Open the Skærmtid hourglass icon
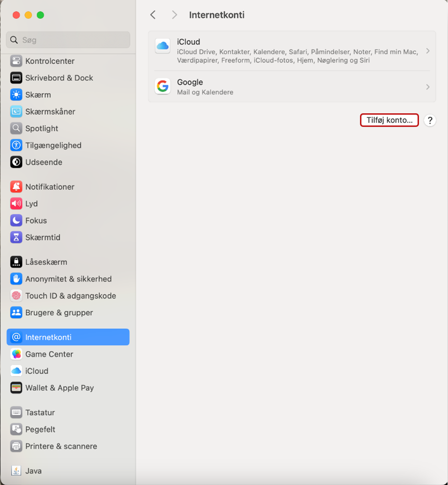 [16, 237]
